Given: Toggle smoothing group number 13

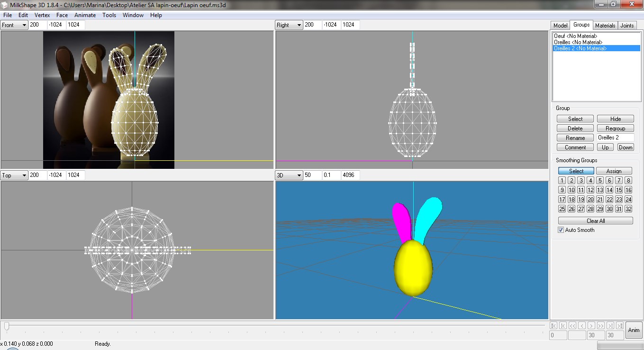Looking at the screenshot, I should [600, 190].
